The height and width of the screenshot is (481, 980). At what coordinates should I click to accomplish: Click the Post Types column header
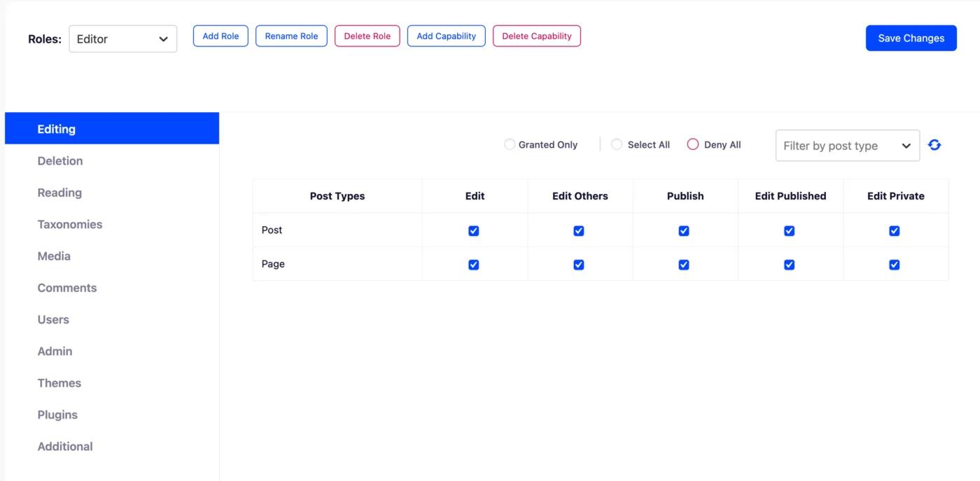click(337, 196)
